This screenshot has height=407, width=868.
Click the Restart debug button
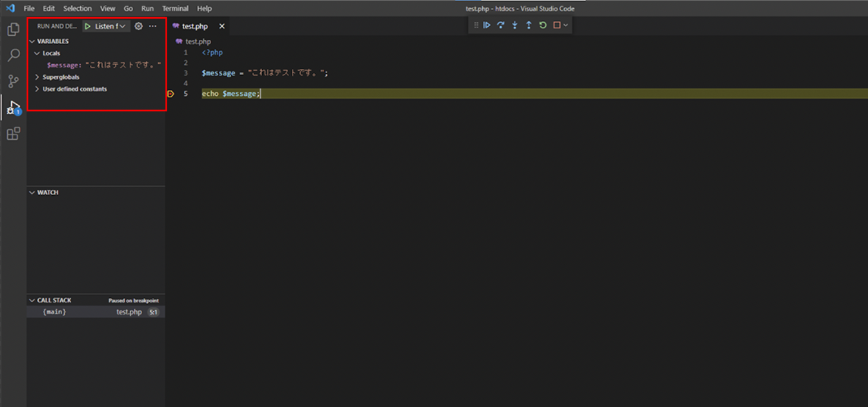click(x=543, y=25)
